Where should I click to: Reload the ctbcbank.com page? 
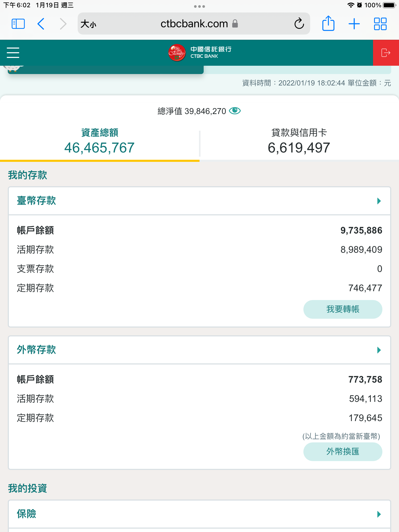pos(299,24)
